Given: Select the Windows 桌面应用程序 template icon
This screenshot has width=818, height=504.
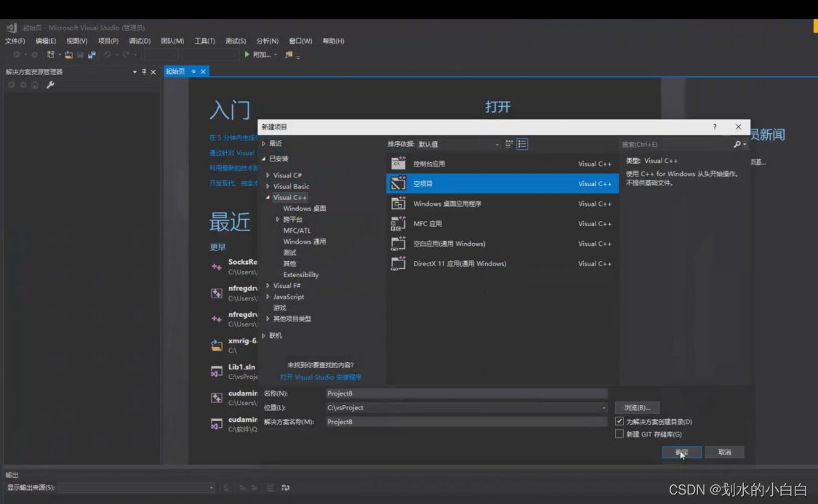Looking at the screenshot, I should (x=398, y=204).
